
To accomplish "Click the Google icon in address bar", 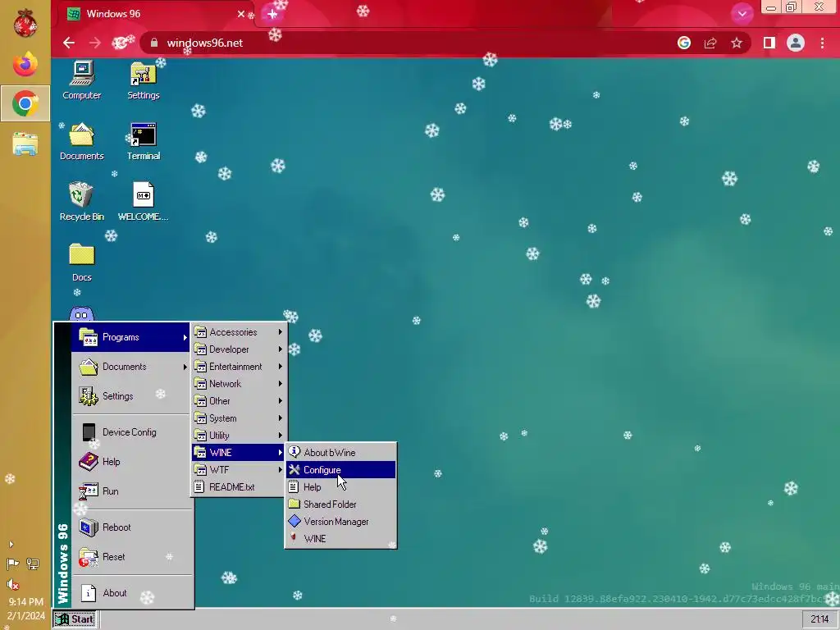I will pos(684,43).
